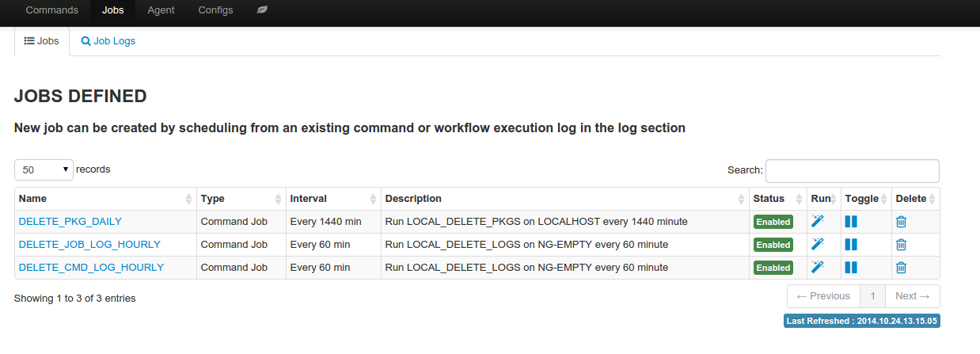Open the leaf icon in the top navbar
Image resolution: width=980 pixels, height=354 pixels.
click(x=262, y=10)
